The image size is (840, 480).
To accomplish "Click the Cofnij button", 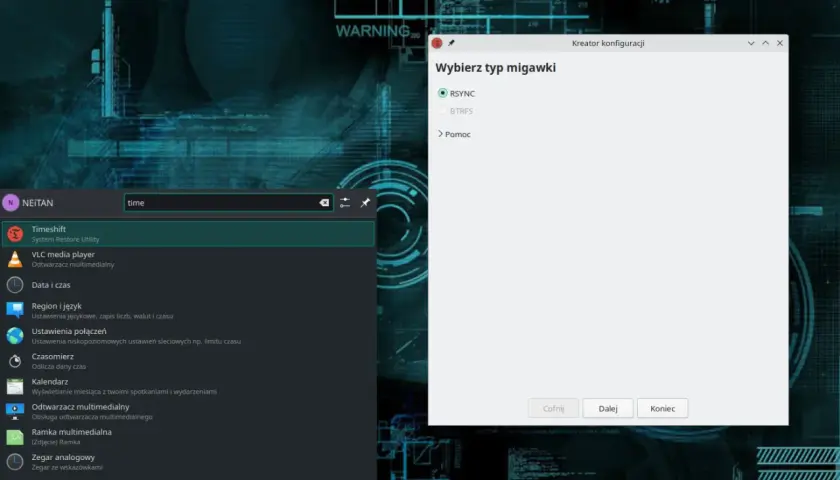I will point(553,408).
